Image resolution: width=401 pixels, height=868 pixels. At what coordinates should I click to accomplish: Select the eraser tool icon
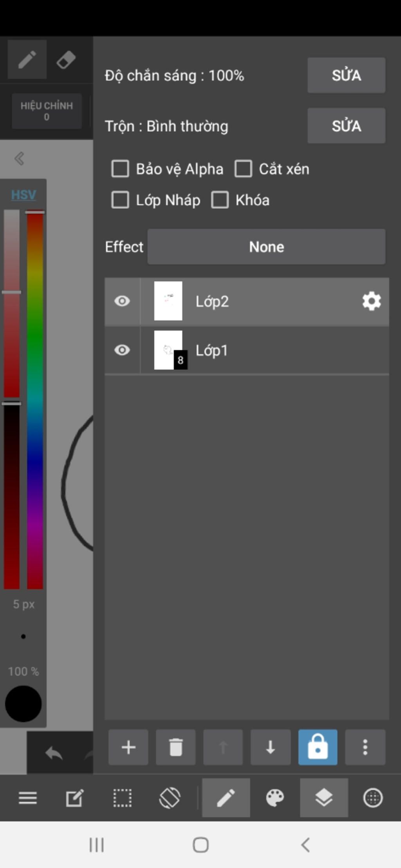pyautogui.click(x=66, y=60)
